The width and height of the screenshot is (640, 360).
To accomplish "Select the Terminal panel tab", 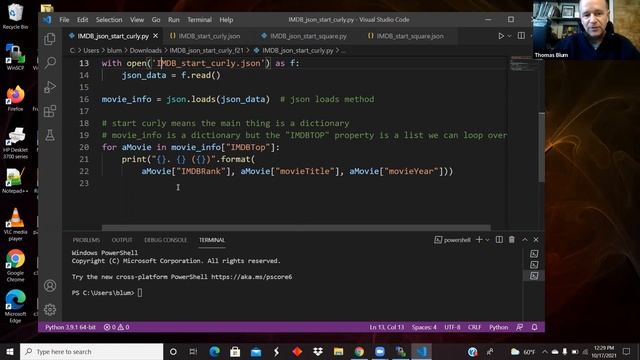I will (212, 240).
